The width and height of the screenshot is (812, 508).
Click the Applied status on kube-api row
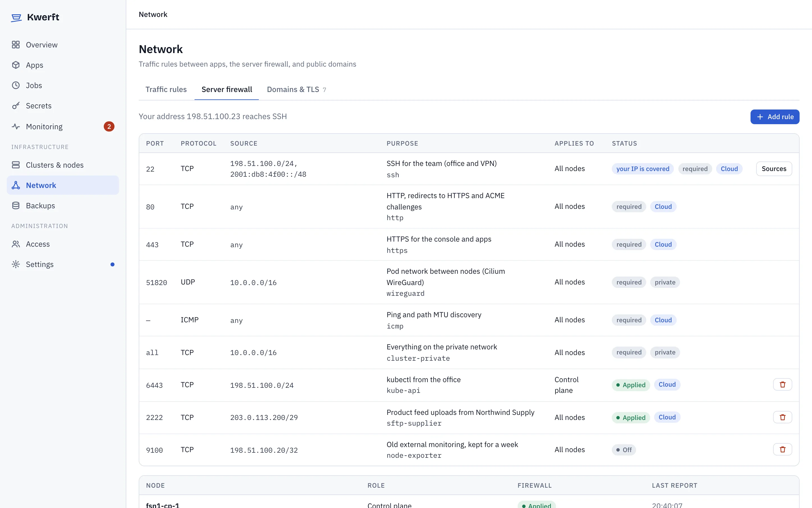(x=631, y=385)
